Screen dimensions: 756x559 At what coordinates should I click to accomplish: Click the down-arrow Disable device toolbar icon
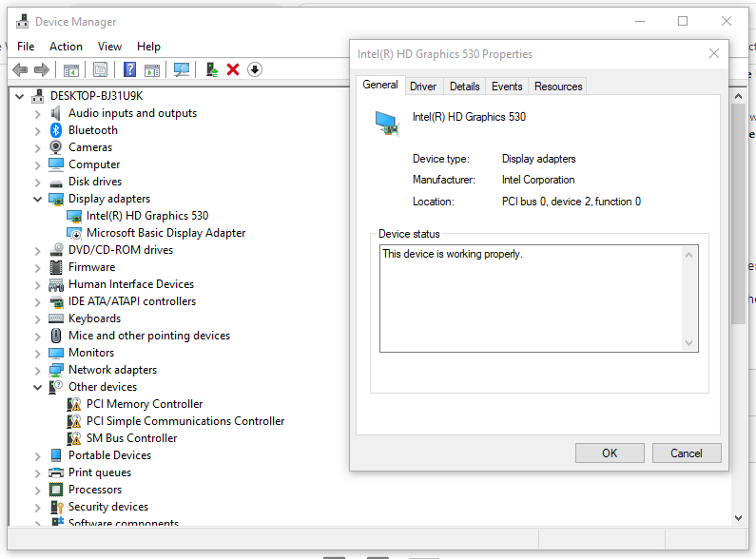click(254, 69)
